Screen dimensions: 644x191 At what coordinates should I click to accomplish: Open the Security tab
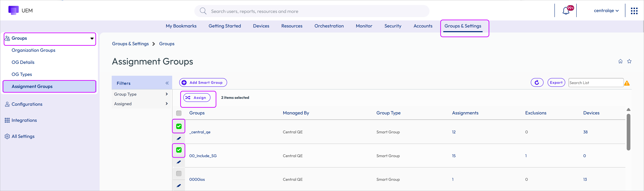pyautogui.click(x=393, y=26)
